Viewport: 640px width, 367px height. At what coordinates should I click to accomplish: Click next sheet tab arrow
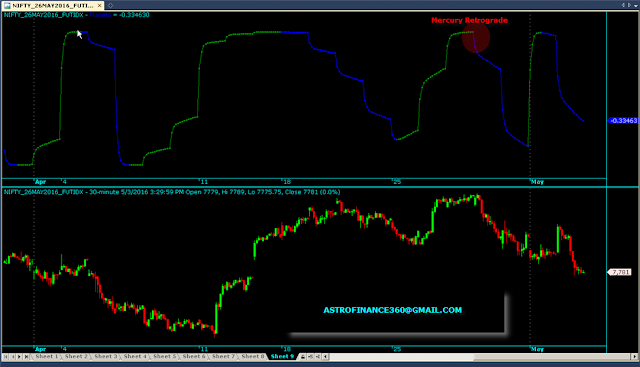tap(19, 357)
